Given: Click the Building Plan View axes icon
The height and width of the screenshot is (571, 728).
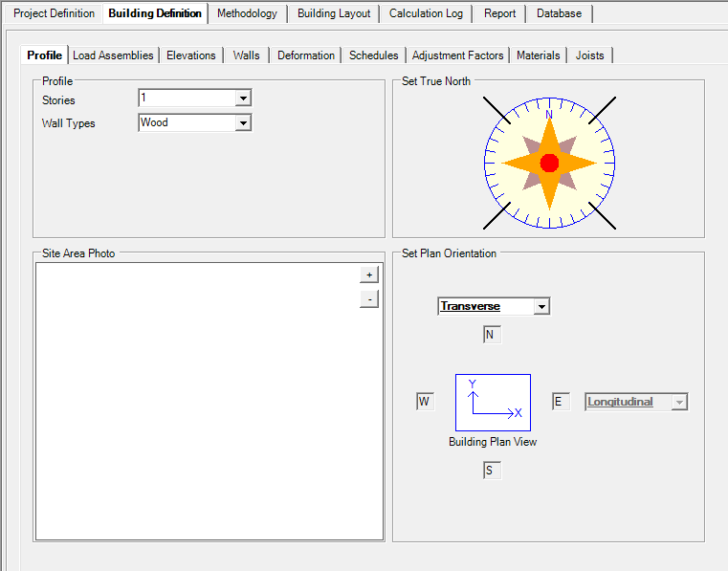Looking at the screenshot, I should pos(493,403).
